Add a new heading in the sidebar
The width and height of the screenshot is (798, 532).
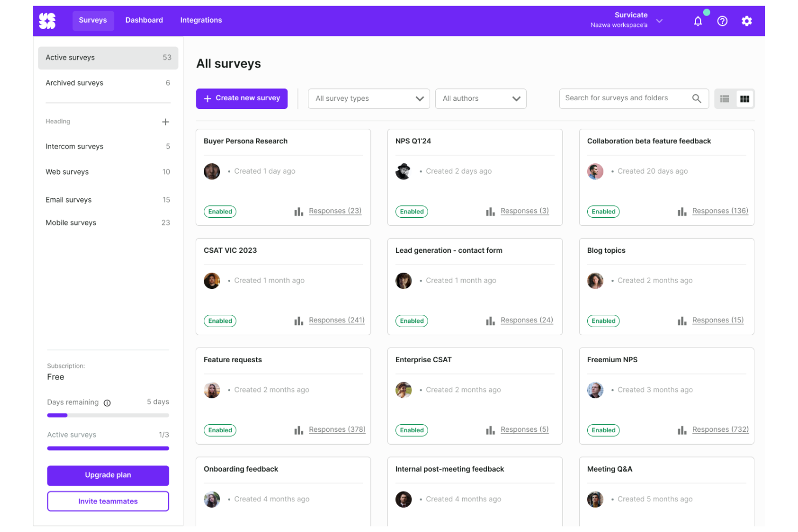coord(166,121)
